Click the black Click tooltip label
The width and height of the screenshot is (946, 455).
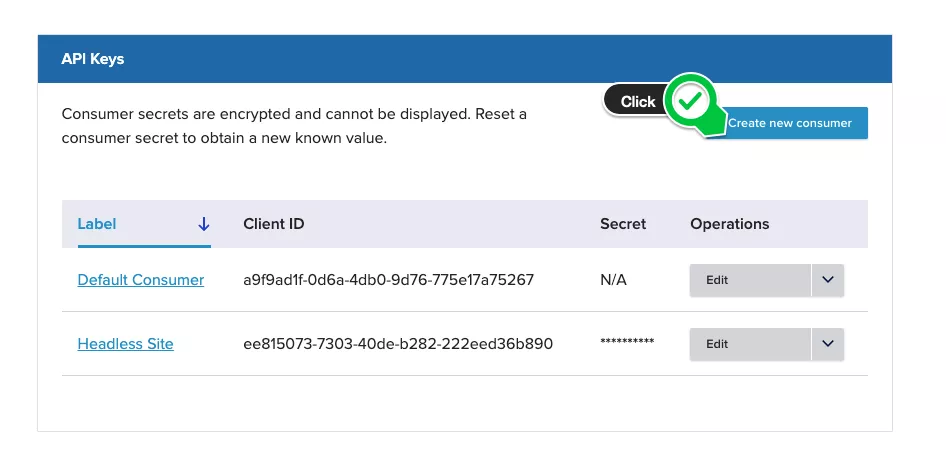(637, 101)
